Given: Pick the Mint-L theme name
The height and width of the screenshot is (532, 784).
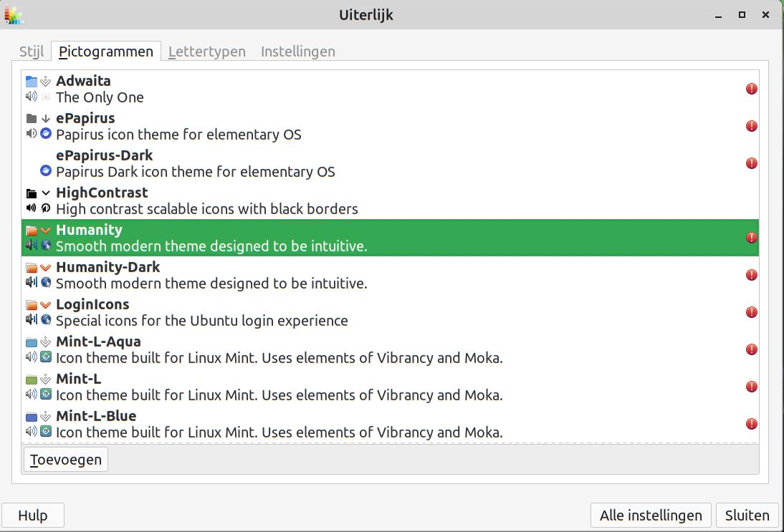Looking at the screenshot, I should [79, 379].
